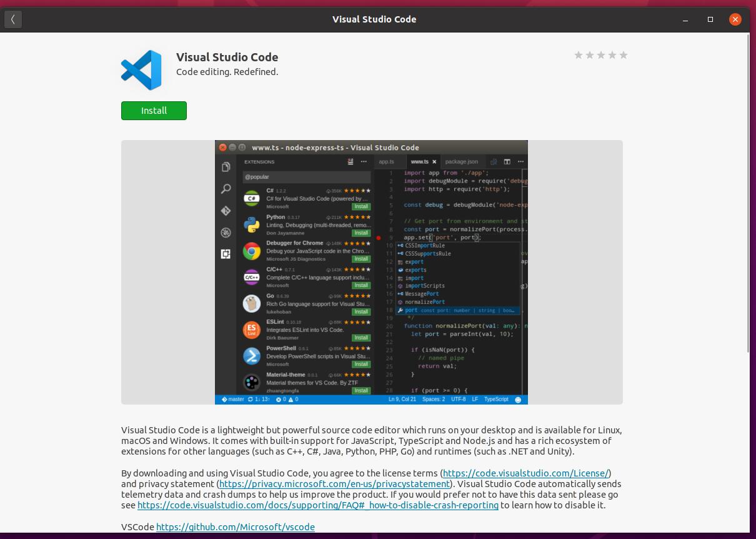Screen dimensions: 756x539
Task: Open the code.visualstudio.com/License link
Action: click(x=525, y=473)
